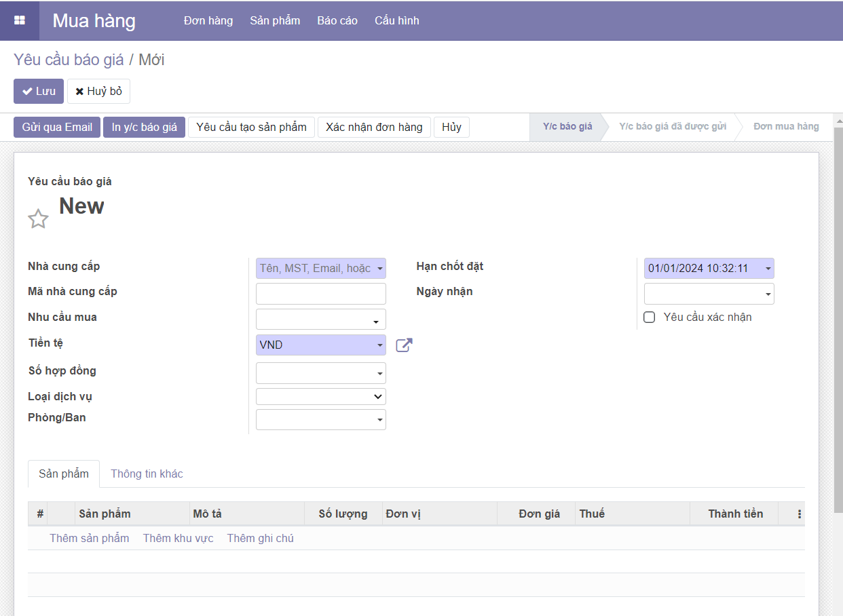Open the external link icon next to VND
The width and height of the screenshot is (843, 616).
[404, 345]
